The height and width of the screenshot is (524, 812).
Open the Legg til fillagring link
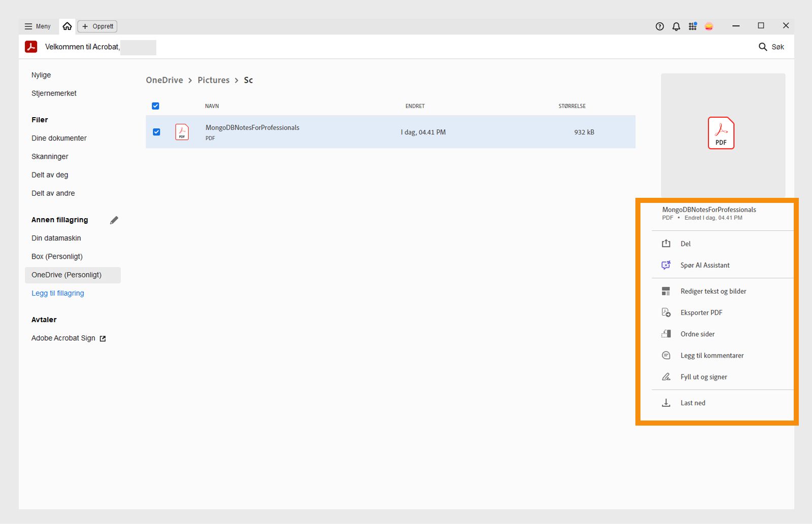tap(57, 293)
